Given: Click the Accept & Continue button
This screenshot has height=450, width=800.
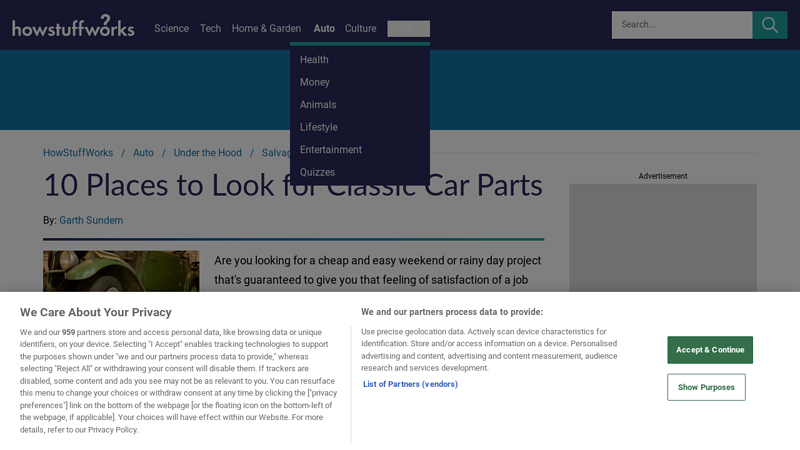Looking at the screenshot, I should (x=710, y=350).
